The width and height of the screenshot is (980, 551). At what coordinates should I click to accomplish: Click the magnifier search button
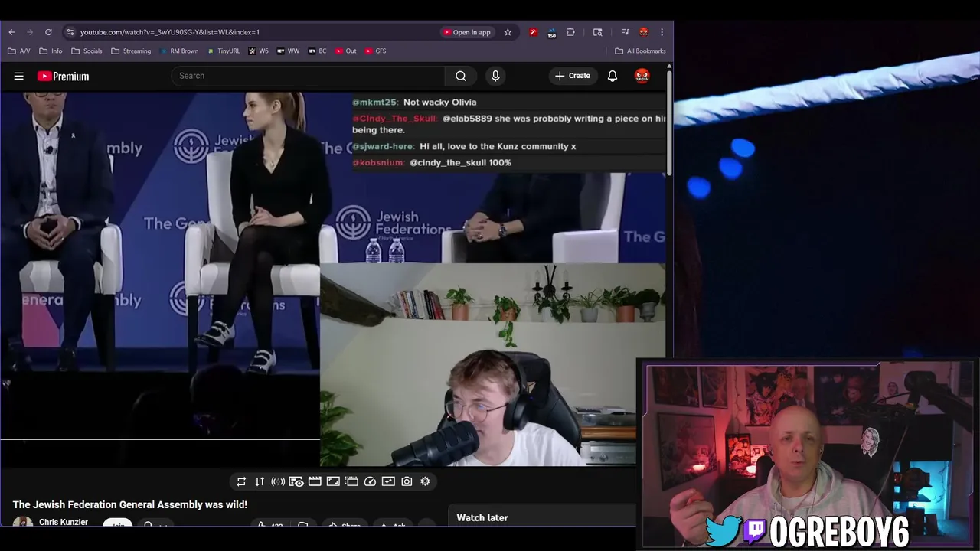pos(461,76)
